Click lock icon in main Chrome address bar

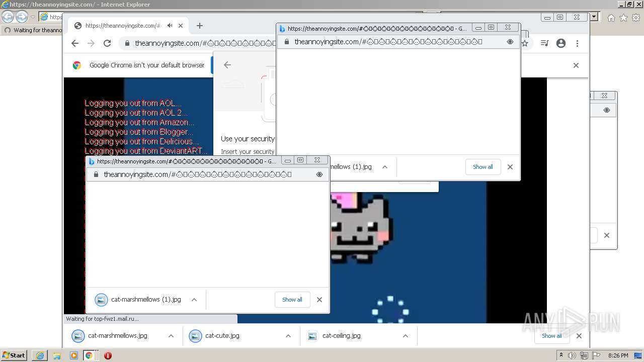pos(126,43)
